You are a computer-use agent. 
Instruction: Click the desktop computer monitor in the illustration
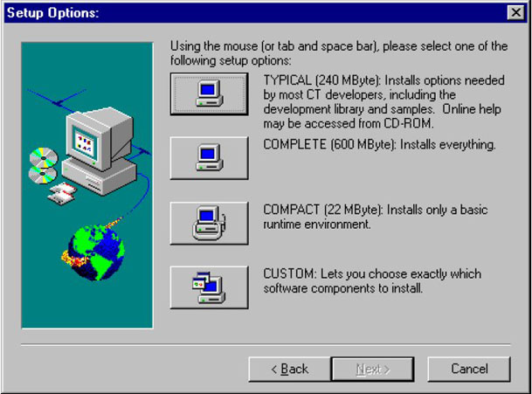click(99, 138)
